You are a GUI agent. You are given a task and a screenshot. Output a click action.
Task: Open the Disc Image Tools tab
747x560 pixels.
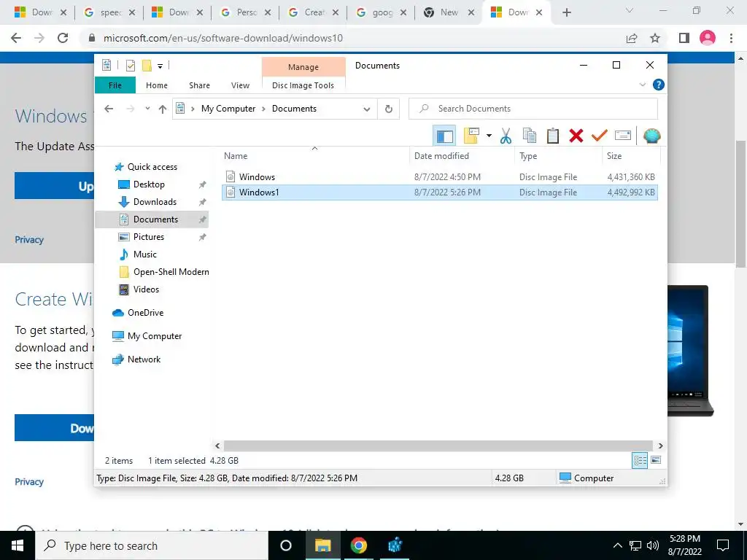[303, 85]
